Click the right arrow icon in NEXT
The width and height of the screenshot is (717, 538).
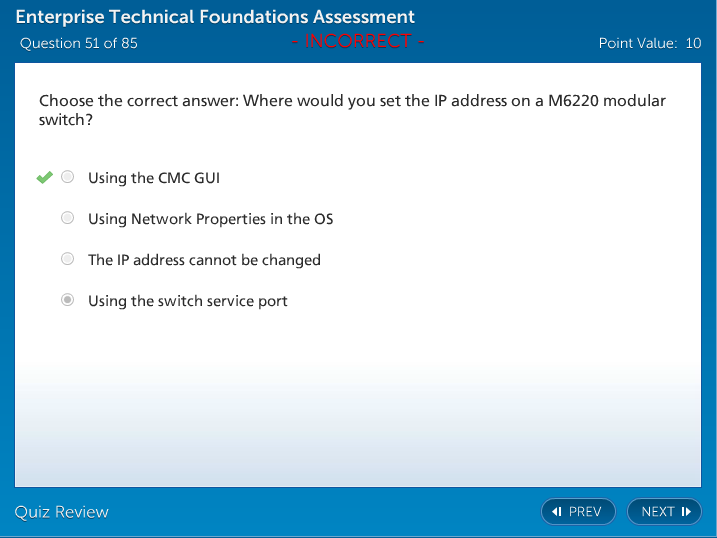point(686,512)
